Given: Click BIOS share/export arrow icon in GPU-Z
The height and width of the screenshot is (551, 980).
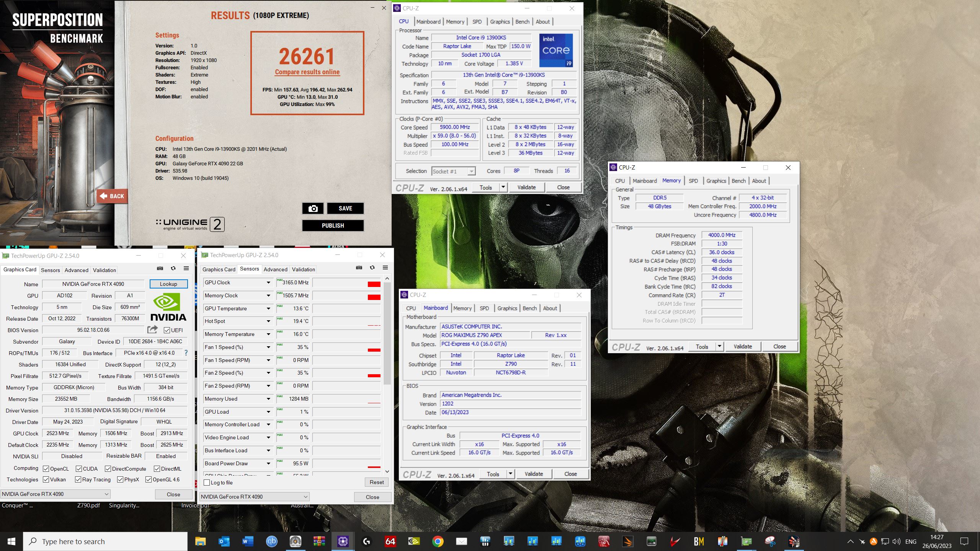Looking at the screenshot, I should [x=152, y=329].
